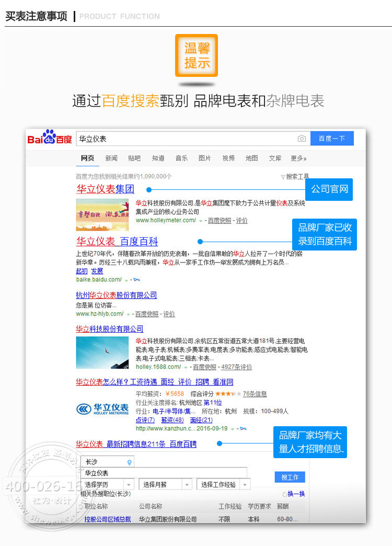The height and width of the screenshot is (546, 392).
Task: Click the 长沙 city input field
Action: (107, 462)
